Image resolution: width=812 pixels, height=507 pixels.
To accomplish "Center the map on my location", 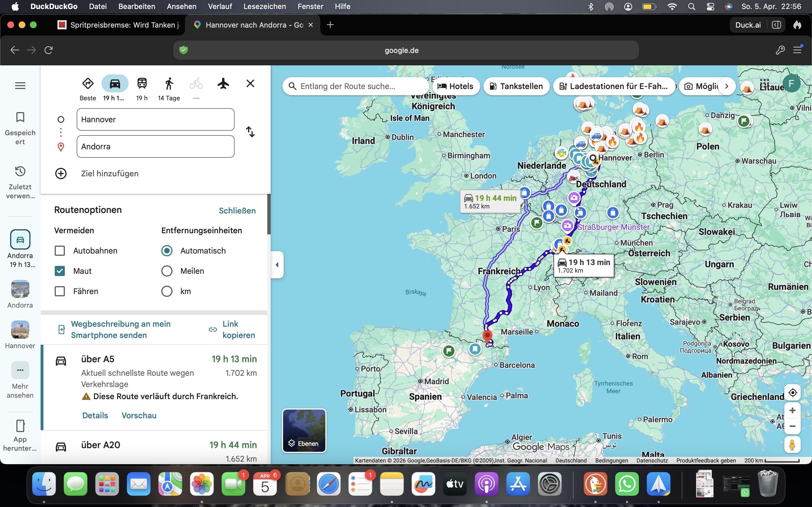I will 792,392.
